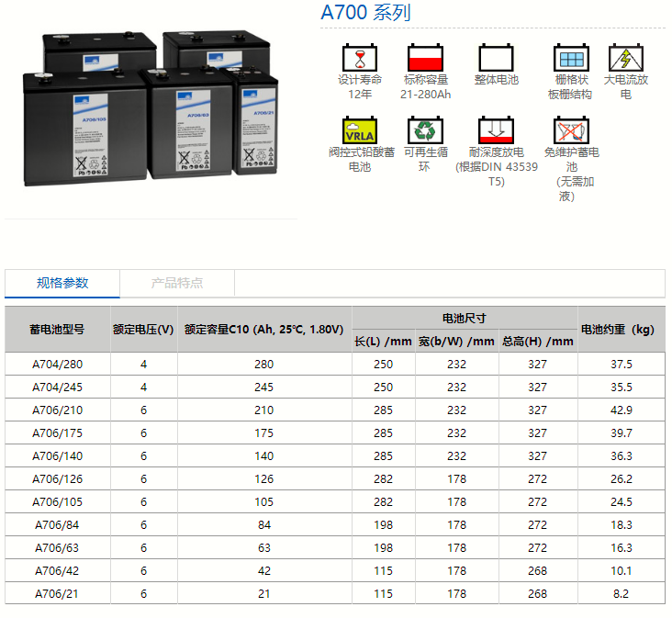Click the 免维护蓄电池 label

571,174
